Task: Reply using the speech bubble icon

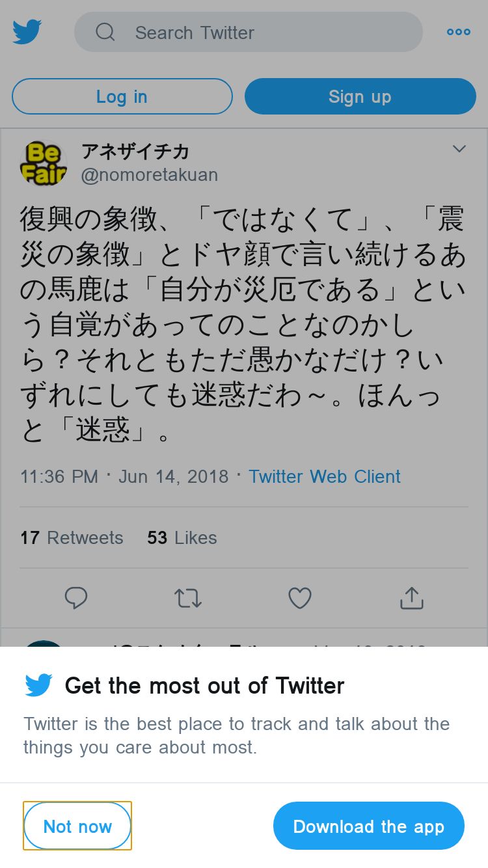Action: [76, 598]
